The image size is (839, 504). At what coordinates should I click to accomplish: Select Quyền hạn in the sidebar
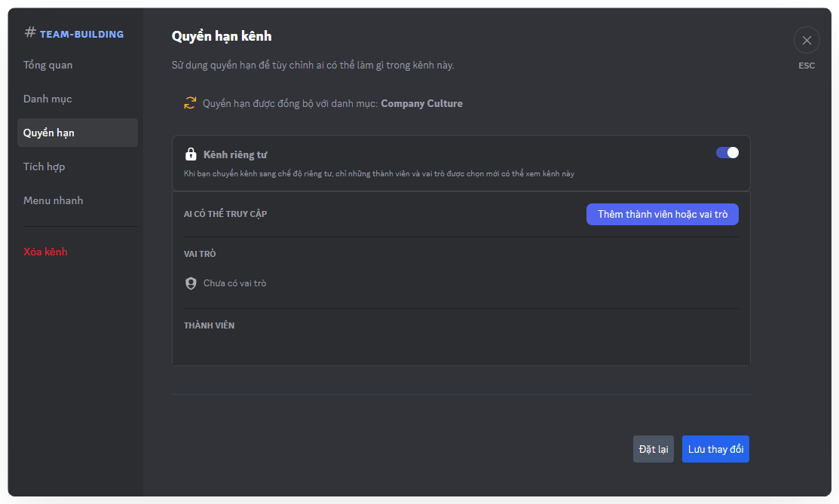point(49,133)
